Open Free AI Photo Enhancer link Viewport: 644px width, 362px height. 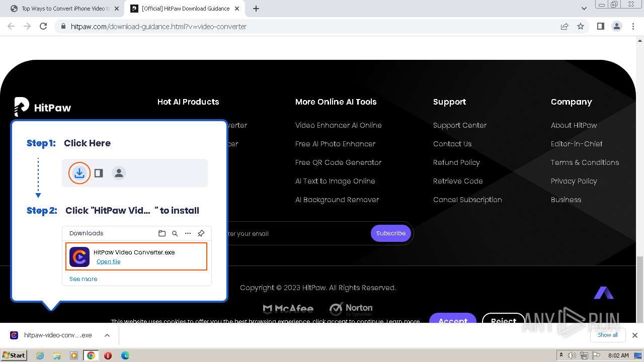(335, 144)
